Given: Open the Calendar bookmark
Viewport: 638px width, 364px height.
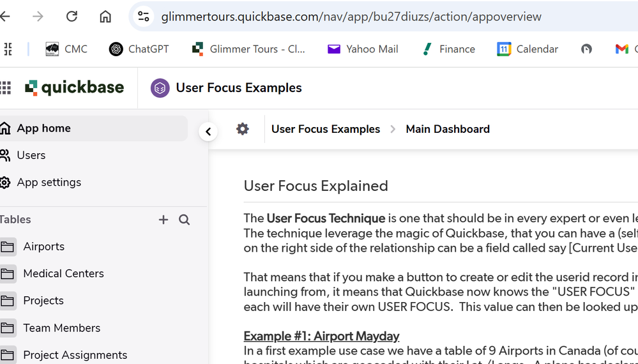Looking at the screenshot, I should click(528, 49).
